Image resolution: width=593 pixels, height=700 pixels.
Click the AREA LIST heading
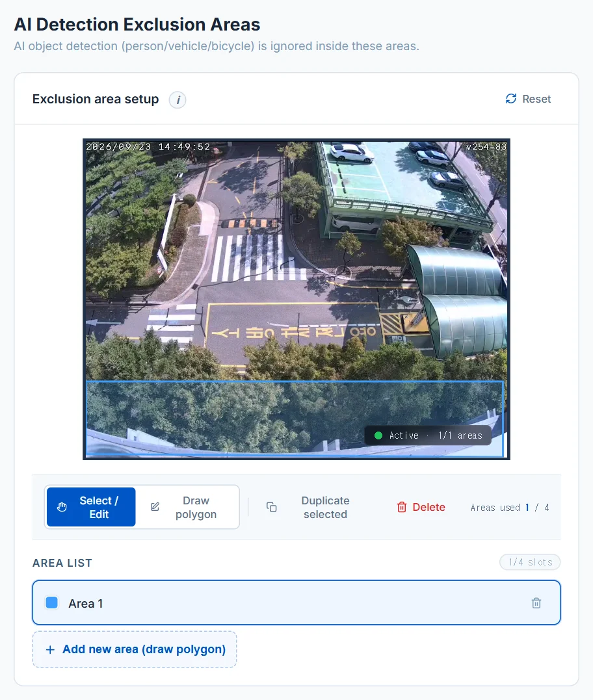[62, 563]
